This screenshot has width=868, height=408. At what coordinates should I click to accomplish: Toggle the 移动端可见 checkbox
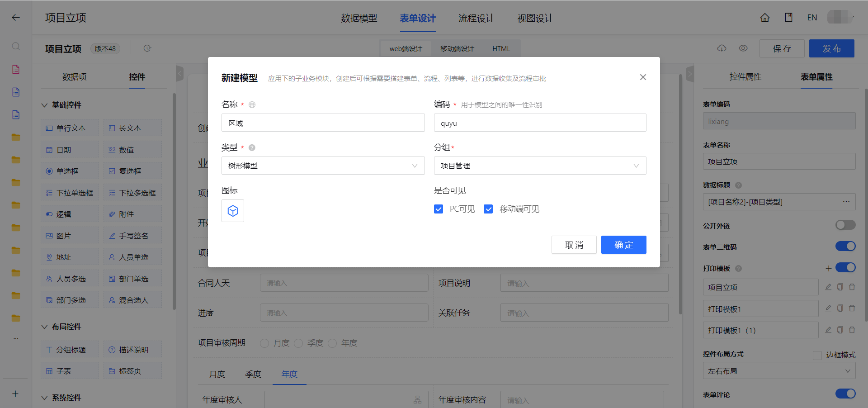point(488,209)
